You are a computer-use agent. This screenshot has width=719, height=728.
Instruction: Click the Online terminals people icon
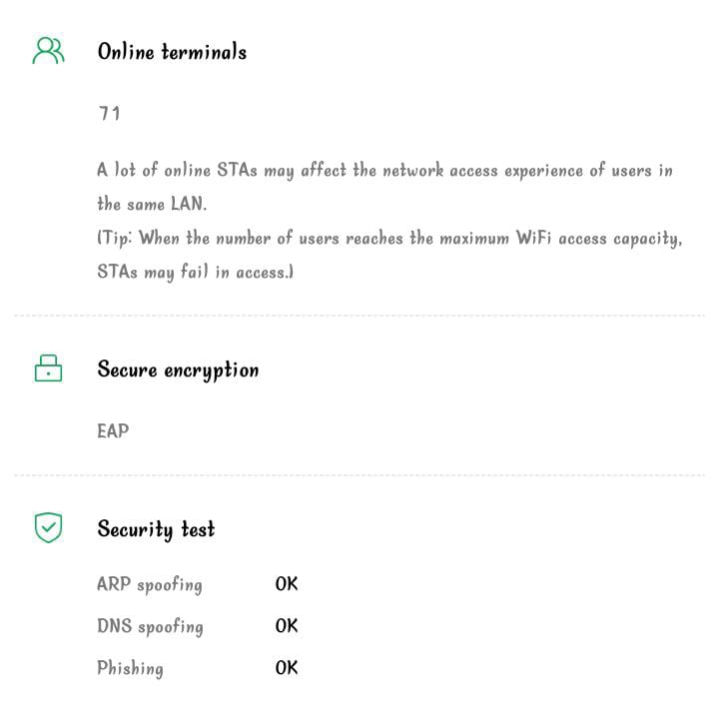(x=48, y=51)
